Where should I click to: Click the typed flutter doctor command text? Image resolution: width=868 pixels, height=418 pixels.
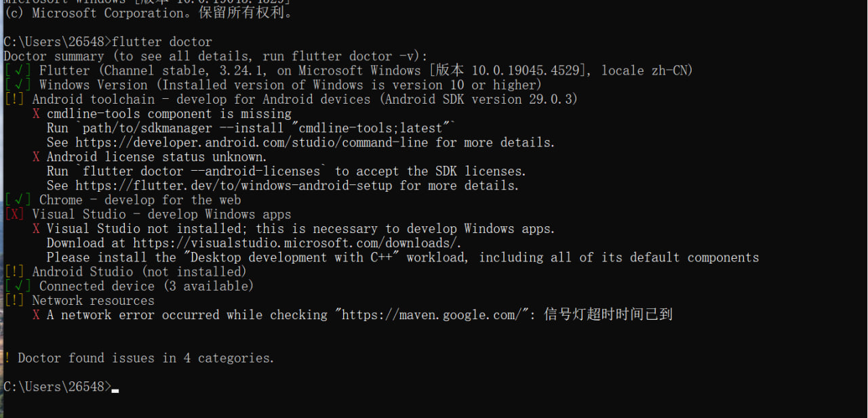pyautogui.click(x=162, y=42)
